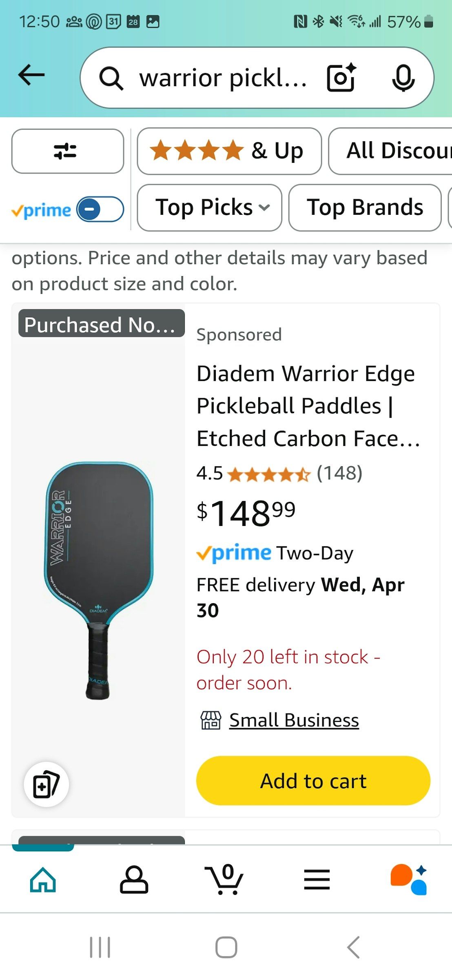This screenshot has height=980, width=452.
Task: Select the Top Brands filter chip
Action: pos(365,207)
